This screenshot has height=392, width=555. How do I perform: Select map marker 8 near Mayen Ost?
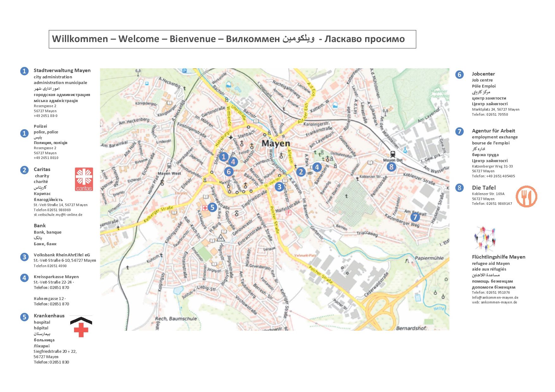coord(391,167)
